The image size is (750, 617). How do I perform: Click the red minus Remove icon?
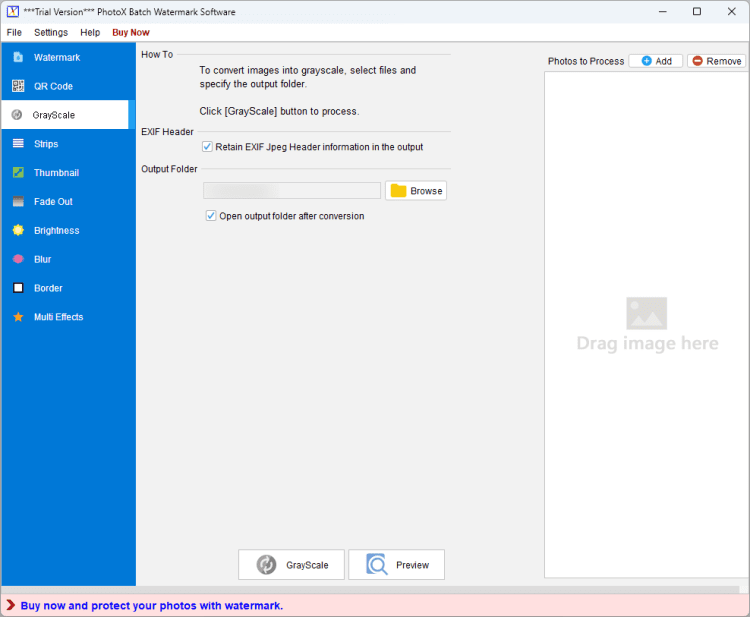[x=697, y=61]
